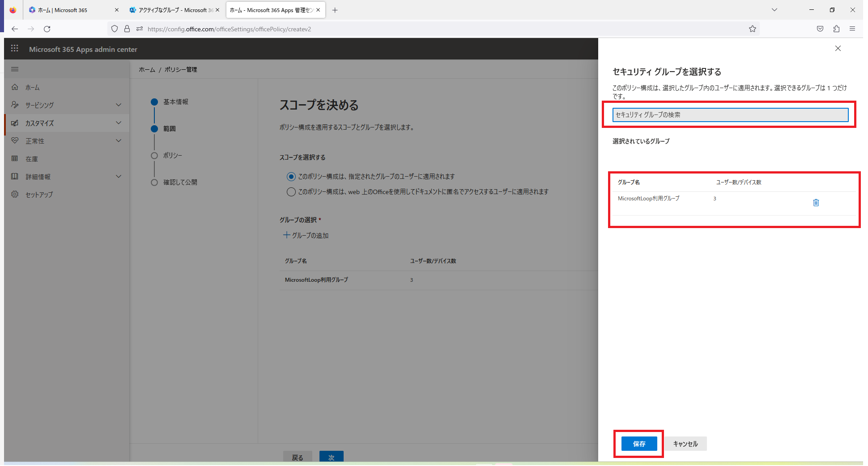
Task: Click グループ名 column header in panel
Action: (629, 182)
